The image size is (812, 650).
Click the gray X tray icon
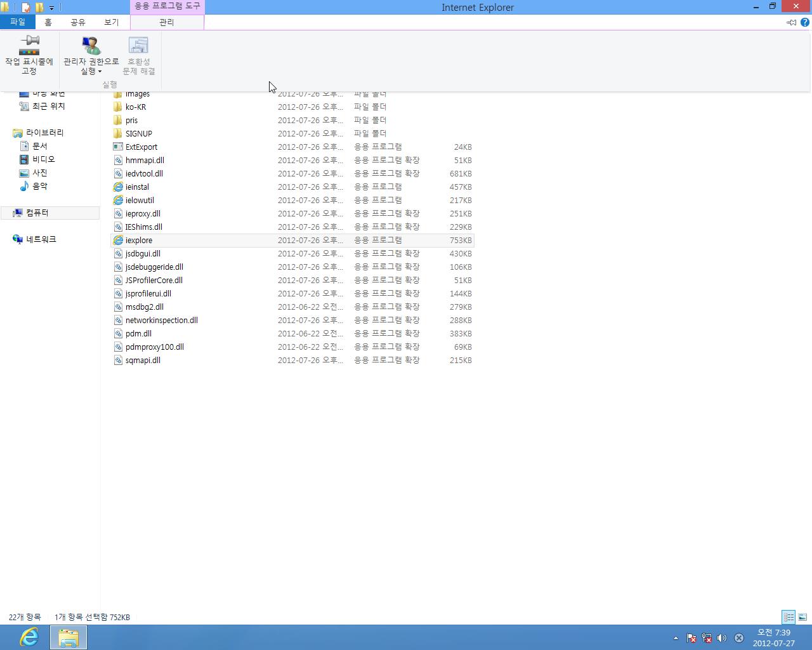click(739, 638)
